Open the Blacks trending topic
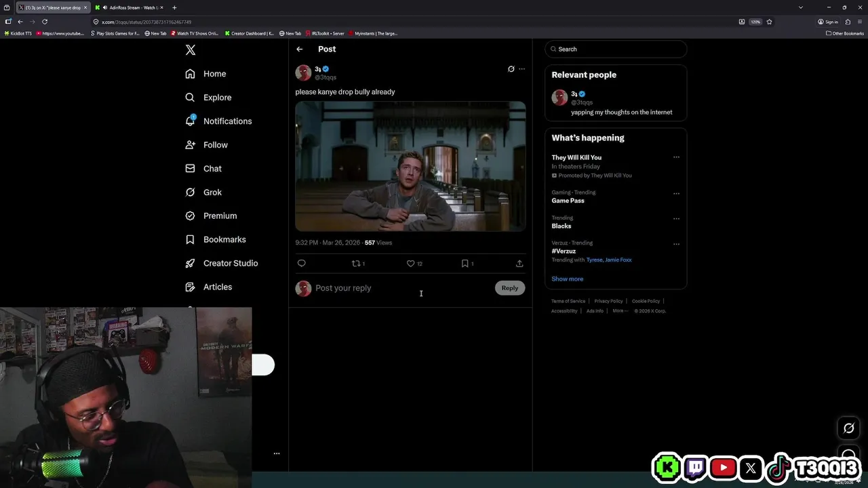Viewport: 868px width, 488px height. coord(561,226)
